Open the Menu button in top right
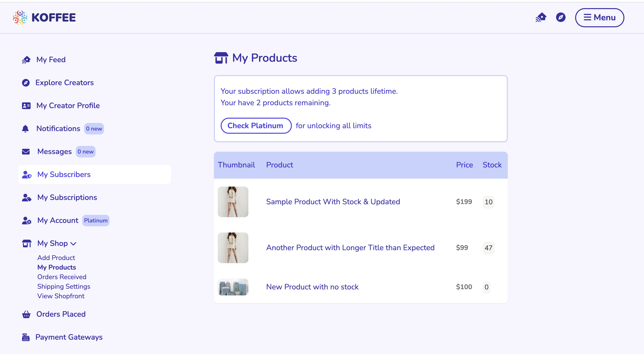This screenshot has width=644, height=354. [x=600, y=17]
